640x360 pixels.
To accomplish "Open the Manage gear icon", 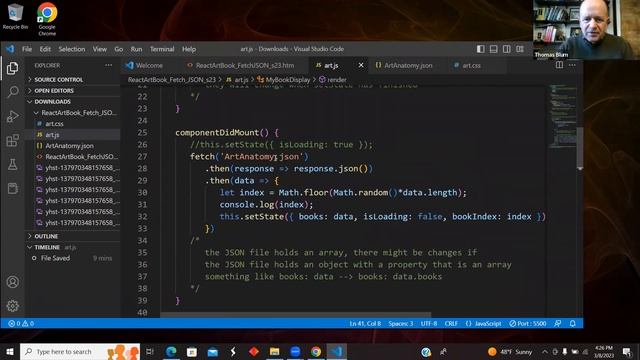I will (x=13, y=306).
